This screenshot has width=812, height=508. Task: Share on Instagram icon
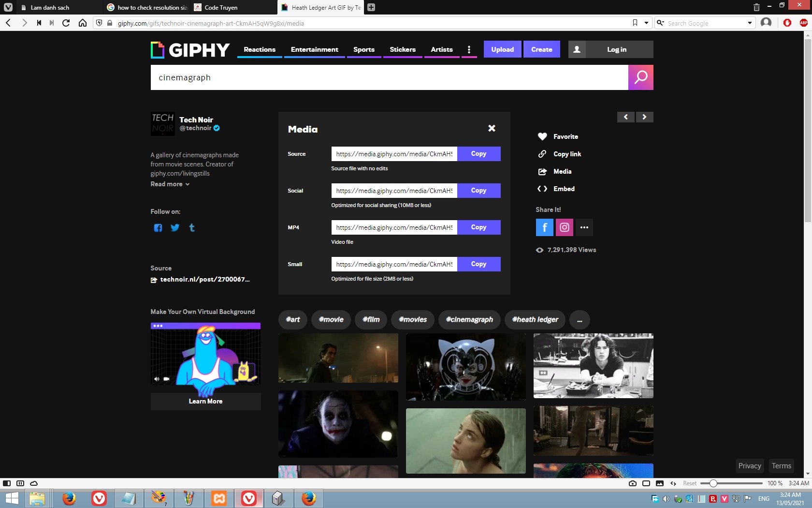click(x=565, y=227)
